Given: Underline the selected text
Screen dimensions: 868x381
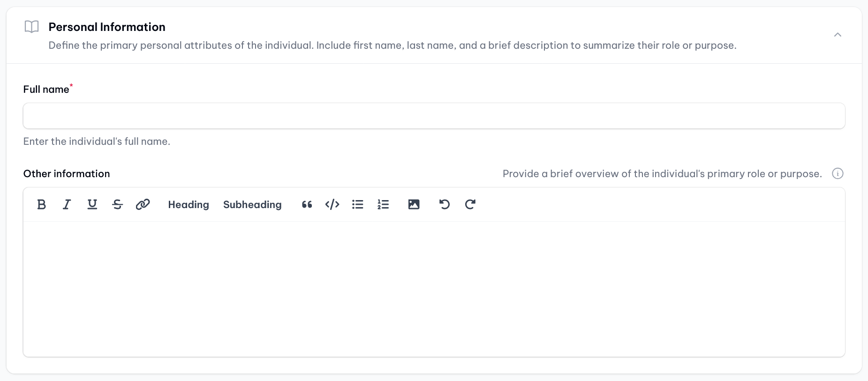Looking at the screenshot, I should 92,204.
